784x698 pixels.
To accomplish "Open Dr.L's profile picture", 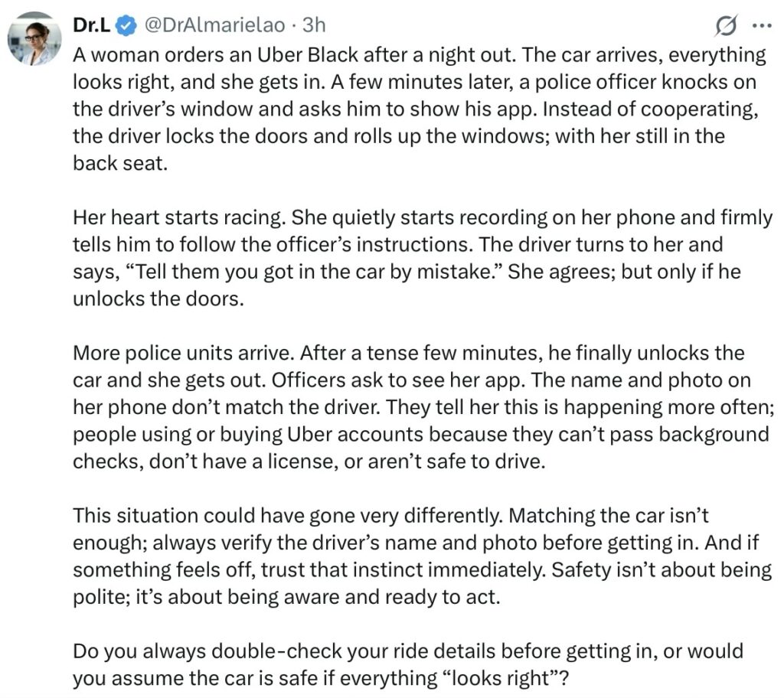I will tap(34, 39).
